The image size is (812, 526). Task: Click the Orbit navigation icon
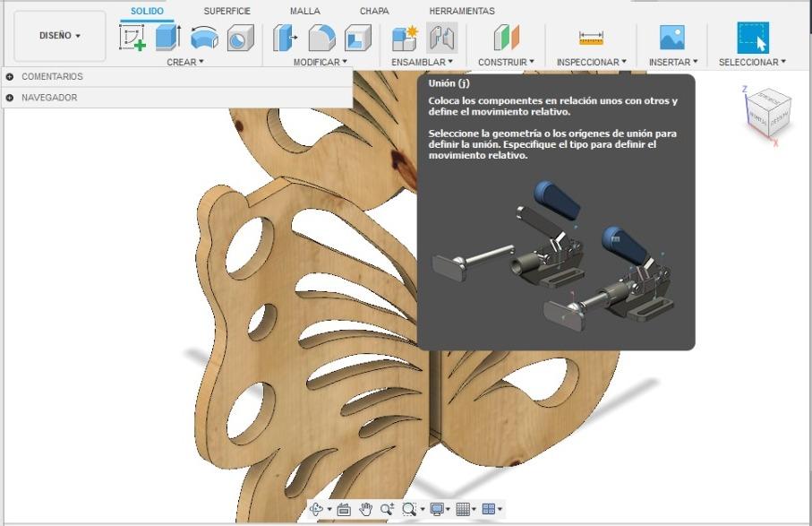[x=316, y=509]
